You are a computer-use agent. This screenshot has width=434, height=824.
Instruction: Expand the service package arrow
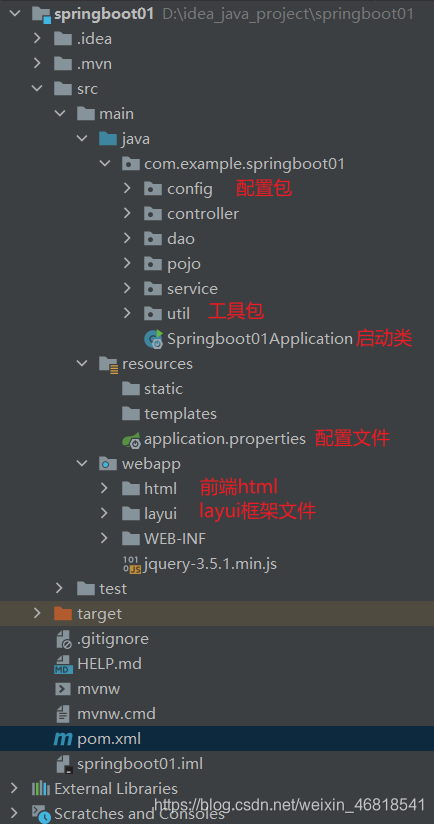[127, 289]
